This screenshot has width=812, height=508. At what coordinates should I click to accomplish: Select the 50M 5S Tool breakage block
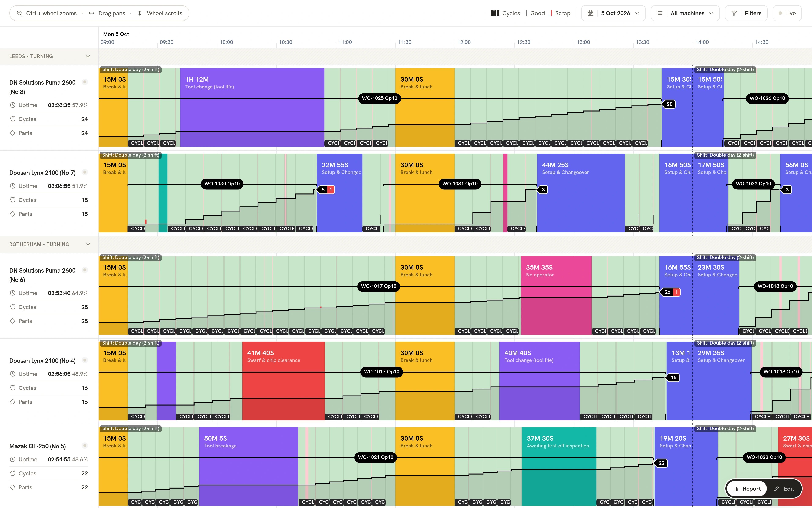pyautogui.click(x=248, y=466)
